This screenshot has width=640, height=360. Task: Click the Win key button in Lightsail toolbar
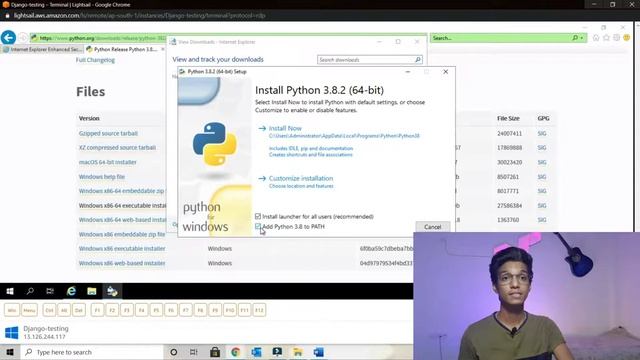tap(12, 310)
